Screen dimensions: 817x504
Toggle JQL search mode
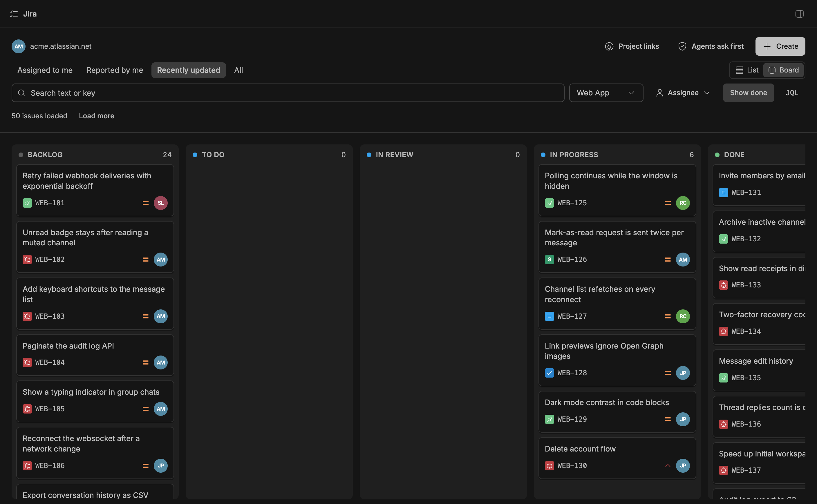tap(792, 93)
